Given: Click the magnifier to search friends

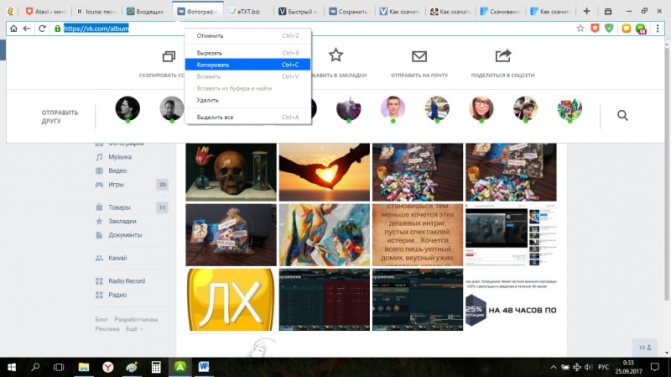Looking at the screenshot, I should point(623,115).
